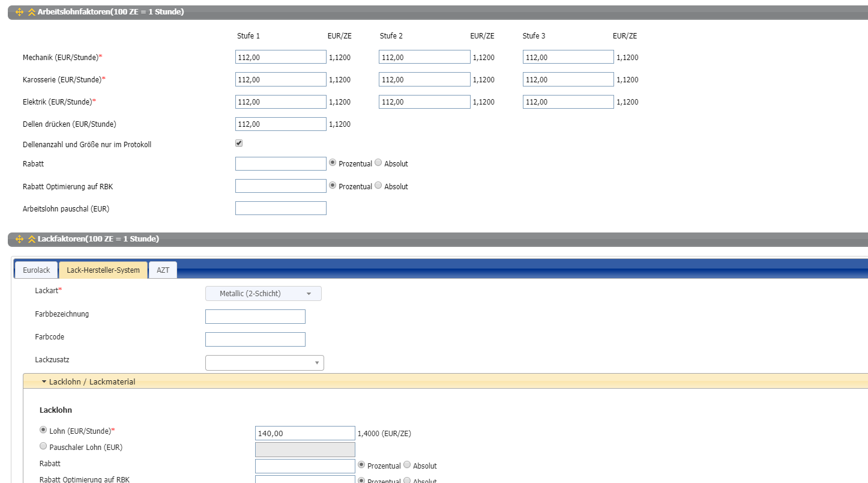Collapse Arbeitslohnfaktoren section with double-chevron icon
The height and width of the screenshot is (483, 868).
[31, 12]
